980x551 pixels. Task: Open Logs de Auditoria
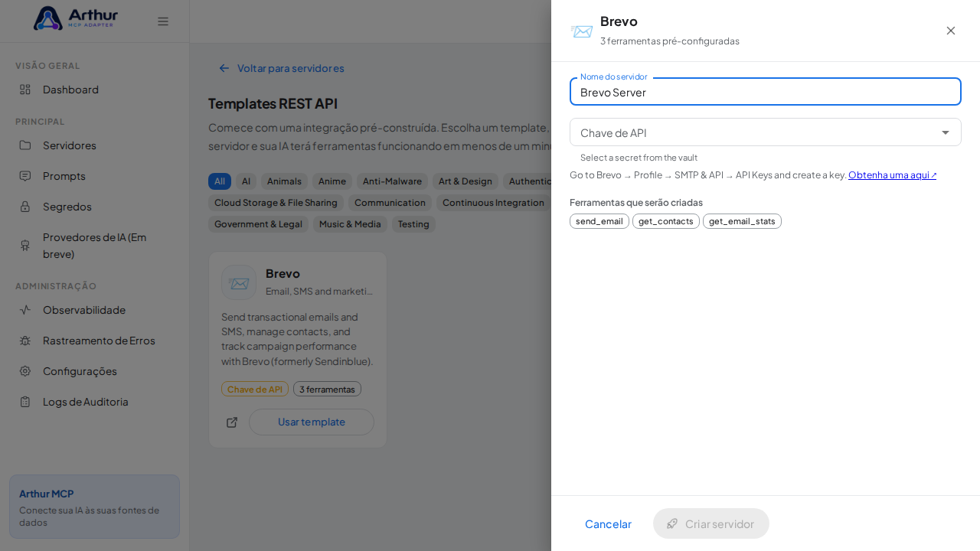94,402
